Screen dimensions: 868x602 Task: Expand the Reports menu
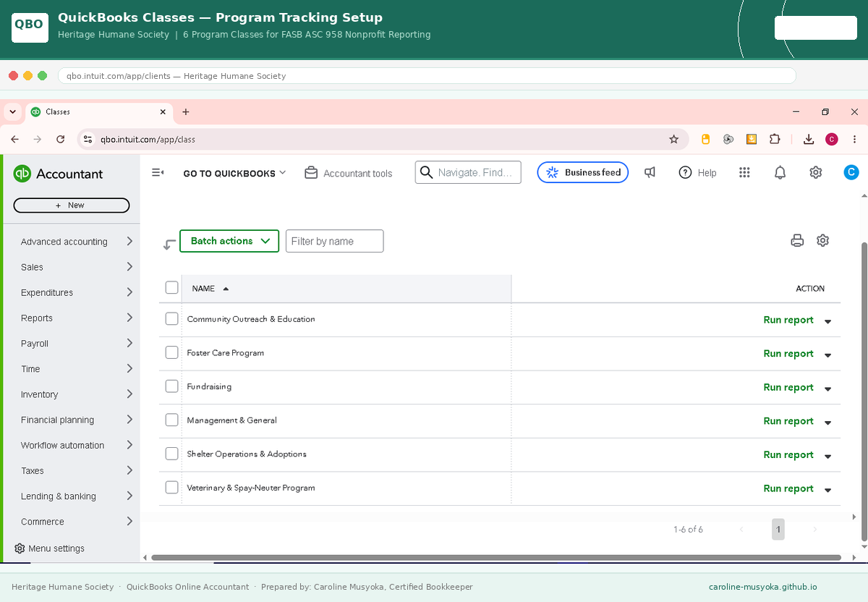click(x=77, y=318)
